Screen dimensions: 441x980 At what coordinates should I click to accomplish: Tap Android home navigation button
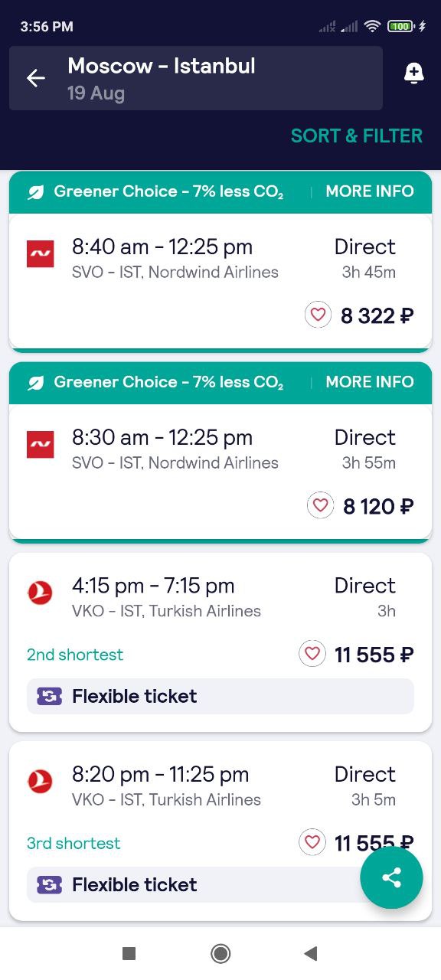(x=220, y=953)
